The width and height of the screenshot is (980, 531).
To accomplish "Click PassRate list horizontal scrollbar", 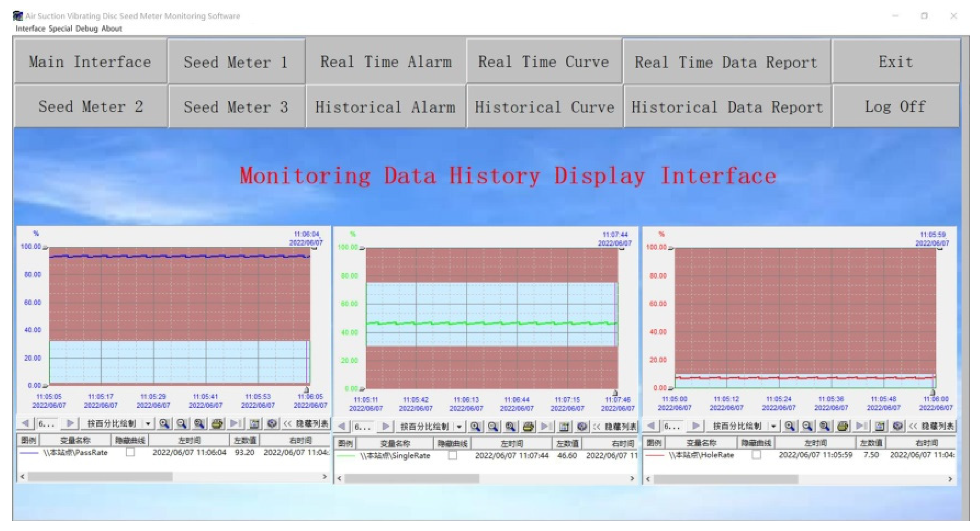I will coord(100,477).
